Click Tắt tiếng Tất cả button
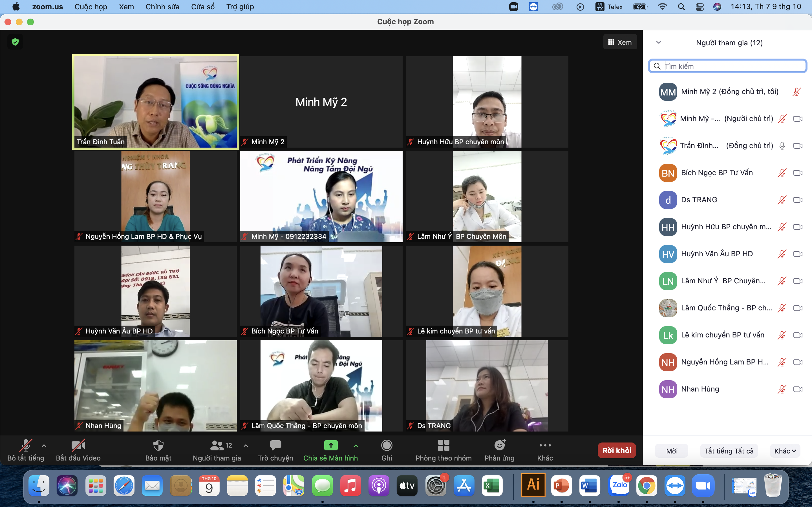The image size is (812, 507). 729,451
